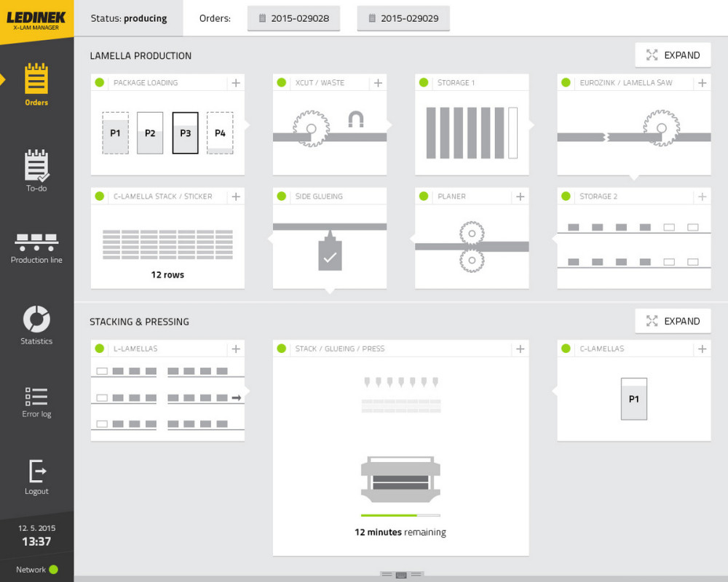This screenshot has width=728, height=582.
Task: Open the Error log
Action: click(36, 402)
